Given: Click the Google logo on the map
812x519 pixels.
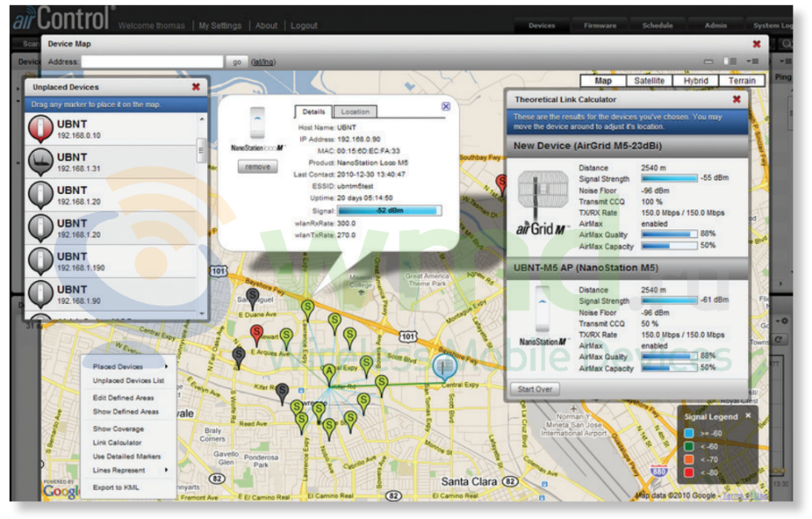Looking at the screenshot, I should pos(61,491).
